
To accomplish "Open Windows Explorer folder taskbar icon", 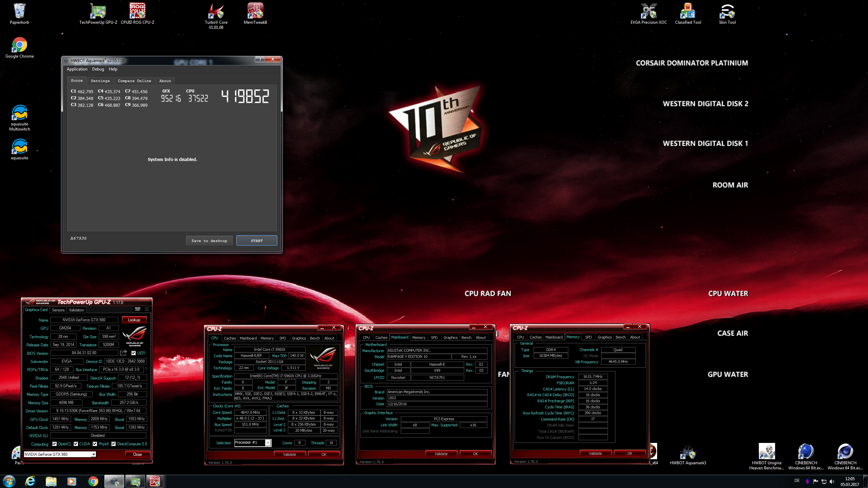I will 51,481.
